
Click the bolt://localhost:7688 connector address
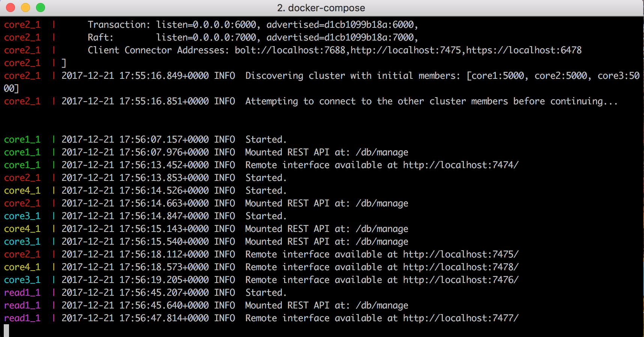click(290, 50)
